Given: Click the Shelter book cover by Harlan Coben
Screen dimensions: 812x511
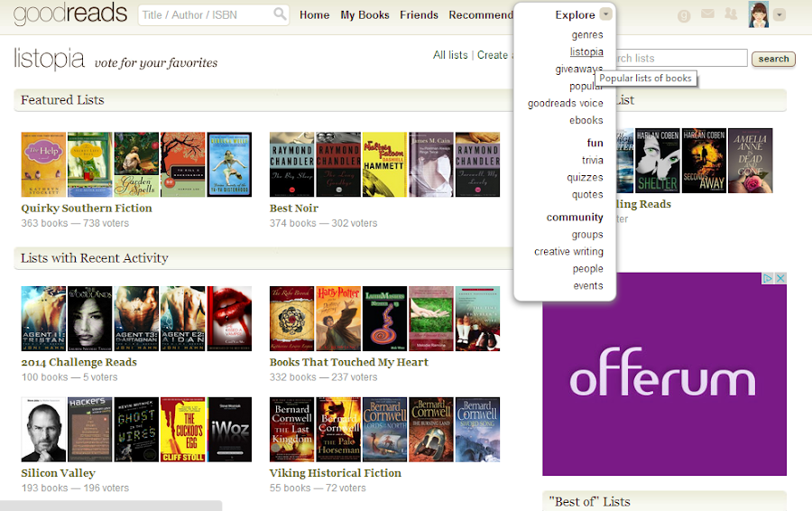Looking at the screenshot, I should pos(657,161).
